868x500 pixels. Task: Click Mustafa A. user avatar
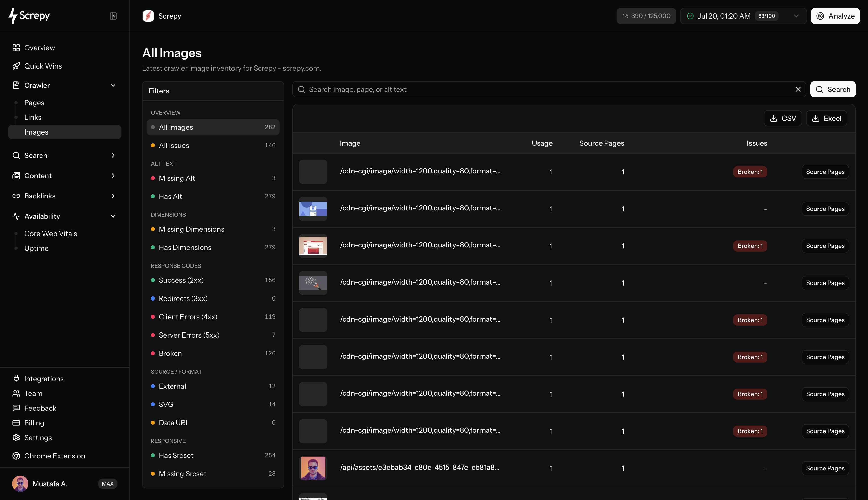[20, 484]
